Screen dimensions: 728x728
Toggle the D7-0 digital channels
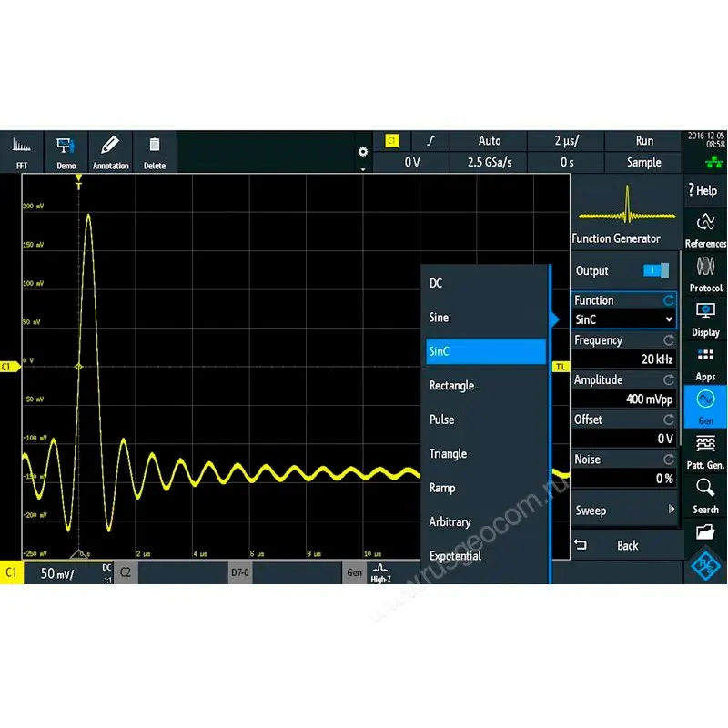click(238, 572)
